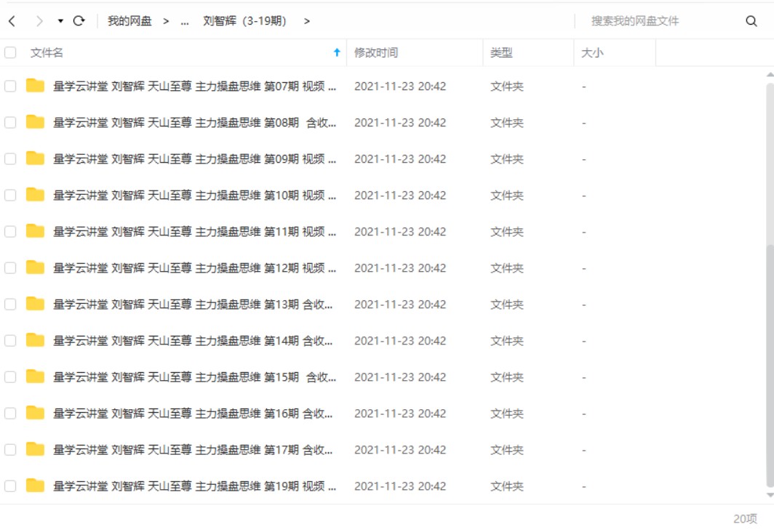
Task: Open 我的网盘 in the breadcrumb
Action: pyautogui.click(x=129, y=20)
